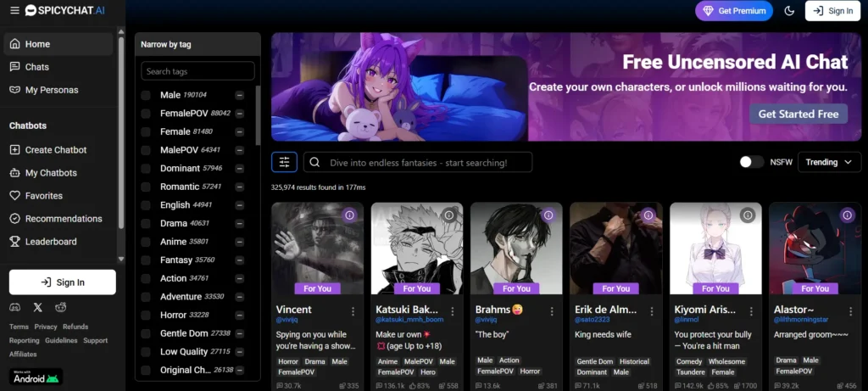Show info for Erik de Alm... card
Image resolution: width=868 pixels, height=391 pixels.
click(648, 215)
